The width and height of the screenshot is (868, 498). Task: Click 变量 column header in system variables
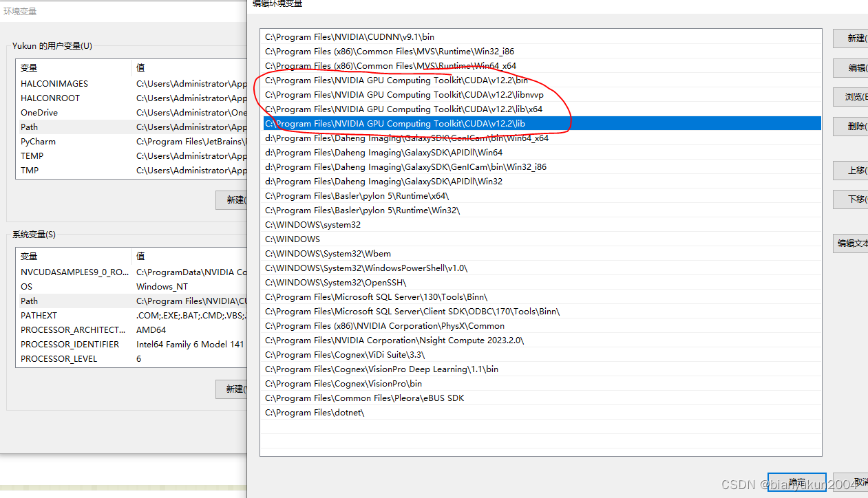(74, 257)
